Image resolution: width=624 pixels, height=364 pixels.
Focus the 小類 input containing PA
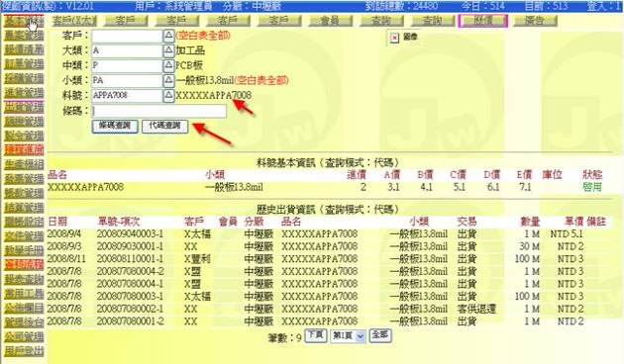click(x=127, y=81)
